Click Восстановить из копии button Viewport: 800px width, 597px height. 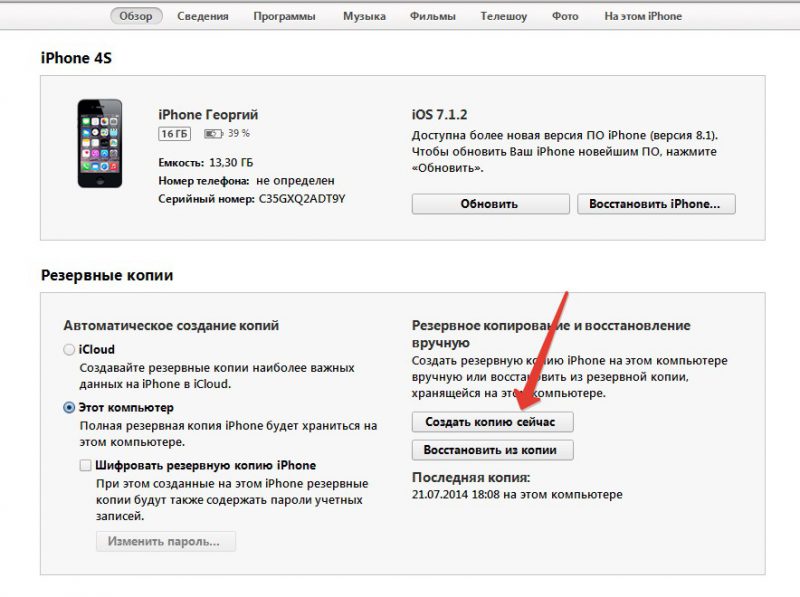click(x=492, y=450)
